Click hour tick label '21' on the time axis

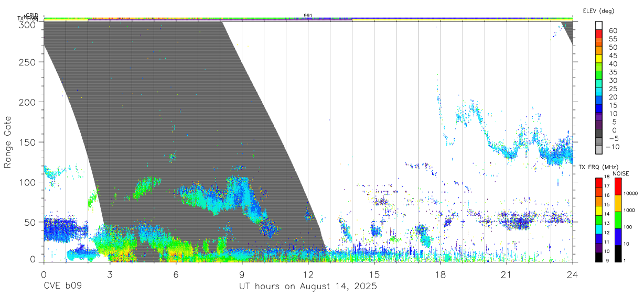pyautogui.click(x=506, y=274)
